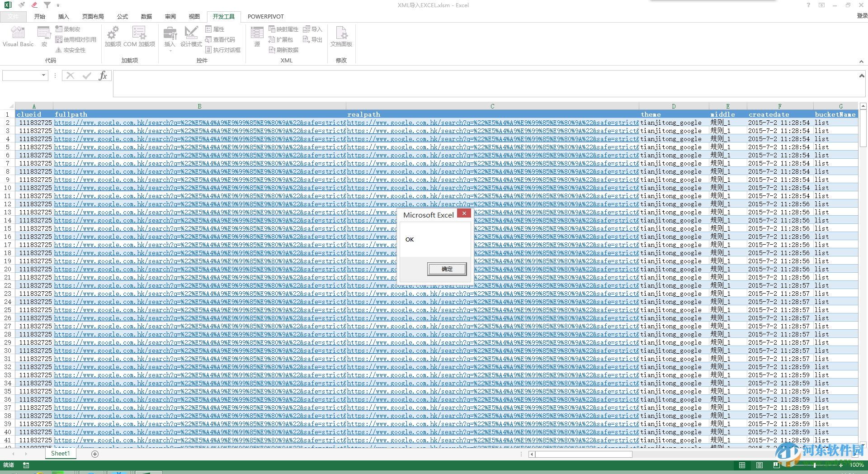
Task: Open the Visual Basic editor
Action: click(18, 37)
